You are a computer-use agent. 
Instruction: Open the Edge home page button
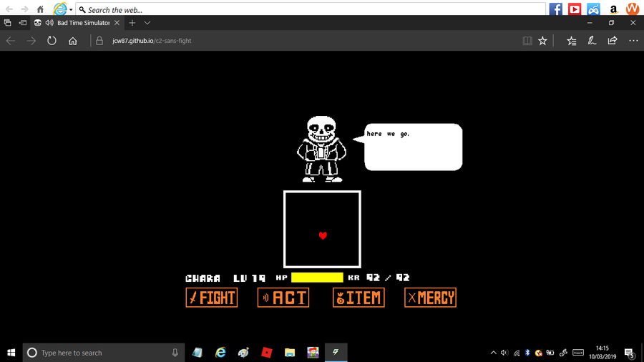tap(73, 41)
